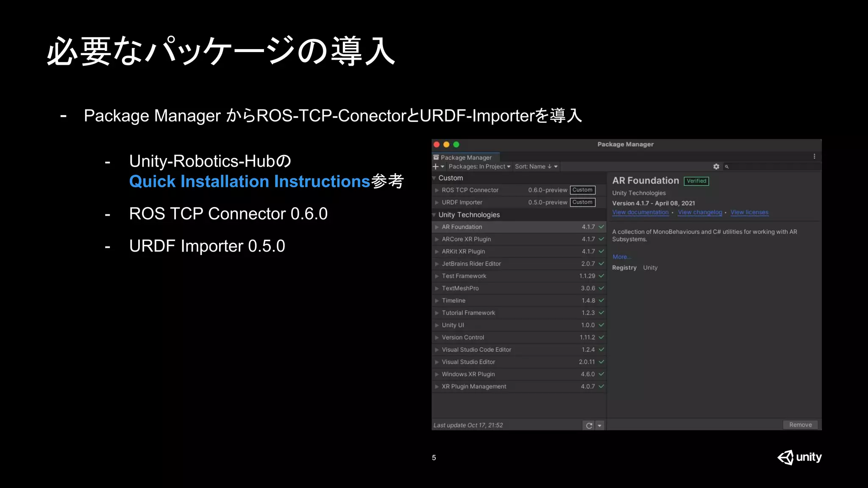Open the Sort: Name dropdown
Viewport: 868px width, 488px height.
[x=536, y=166]
